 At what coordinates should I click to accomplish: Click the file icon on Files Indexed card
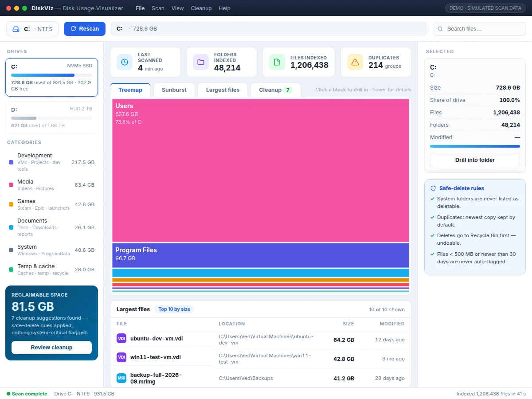[x=277, y=62]
